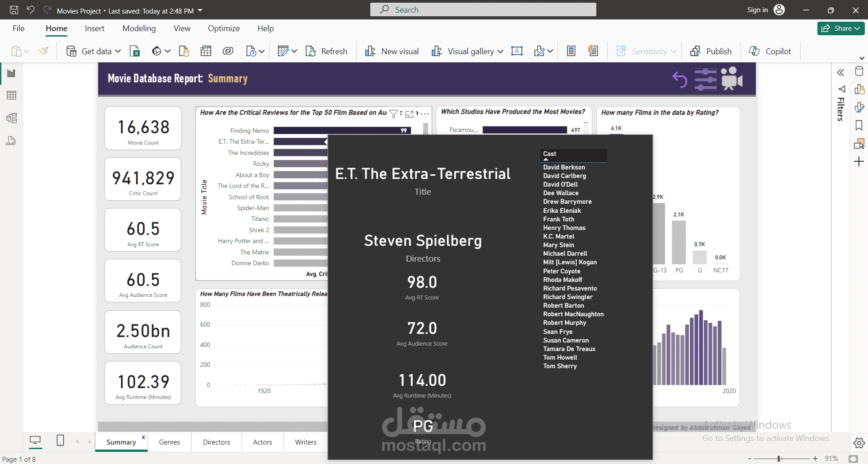Open the Actors page tab
This screenshot has height=464, width=868.
(263, 442)
